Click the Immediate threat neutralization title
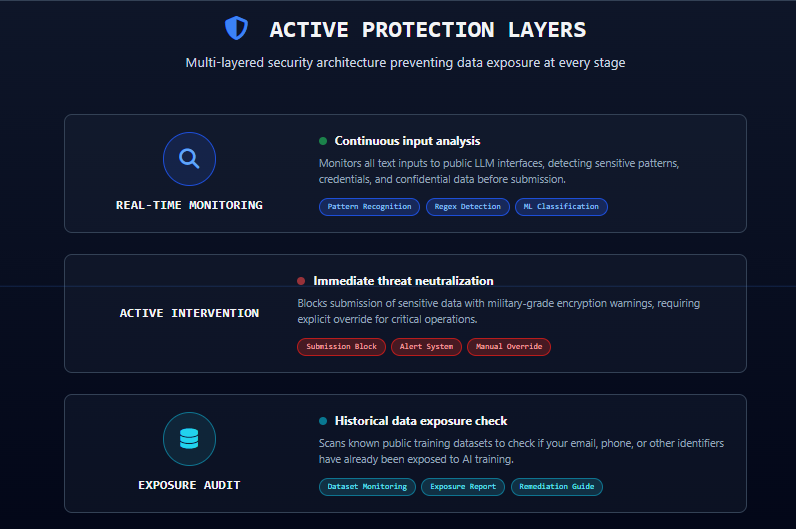 (x=403, y=281)
